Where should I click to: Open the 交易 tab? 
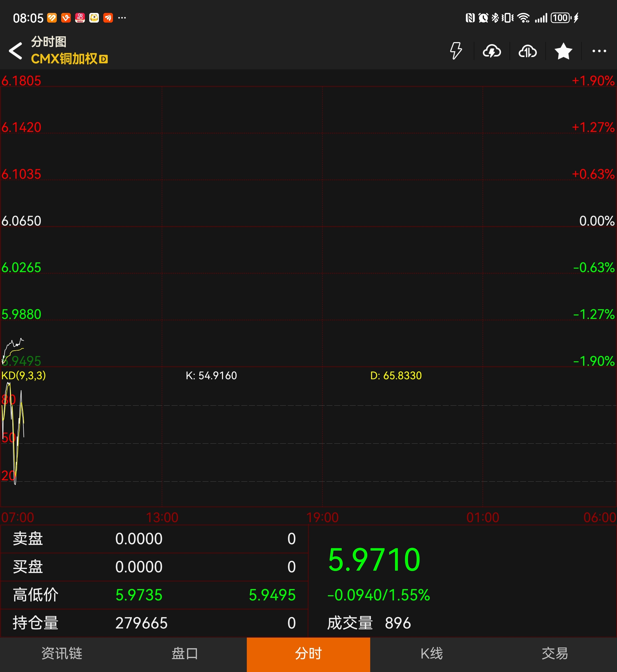(555, 654)
